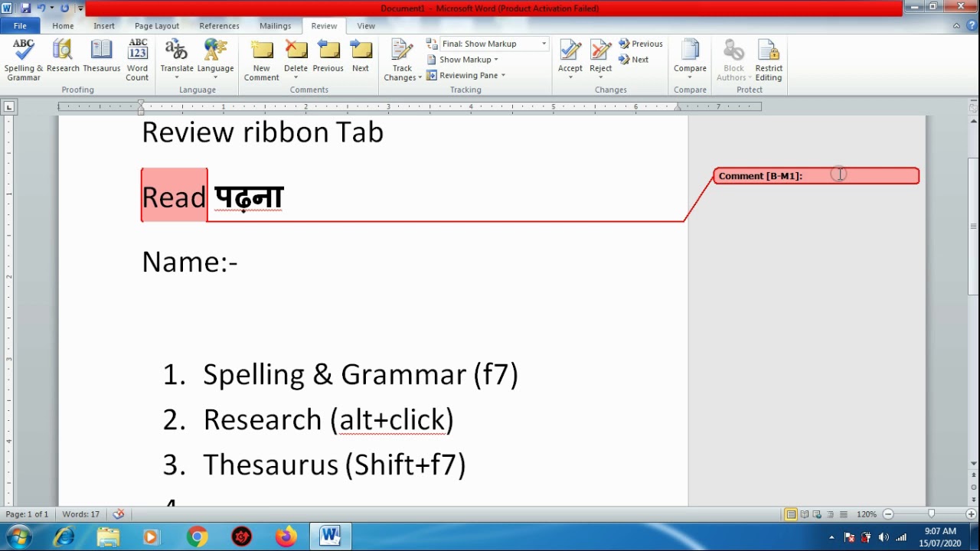
Task: Undo the last action
Action: pyautogui.click(x=41, y=8)
